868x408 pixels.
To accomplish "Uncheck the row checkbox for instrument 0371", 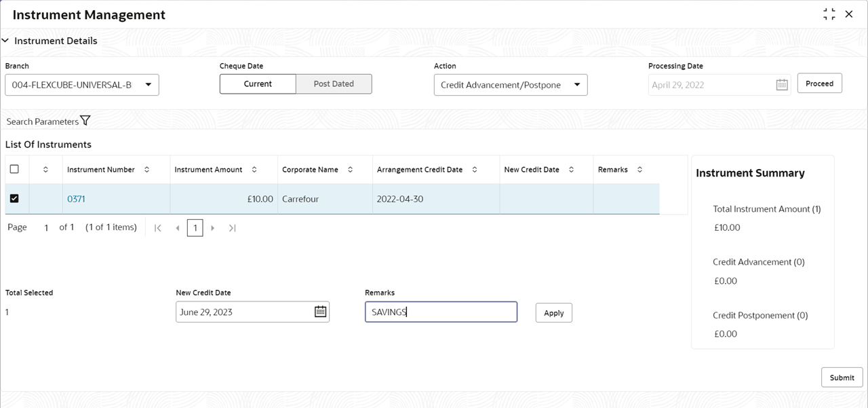I will [14, 198].
